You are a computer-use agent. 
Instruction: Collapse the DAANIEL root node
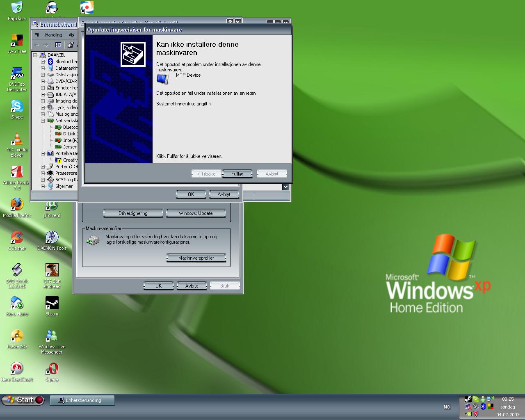click(35, 55)
